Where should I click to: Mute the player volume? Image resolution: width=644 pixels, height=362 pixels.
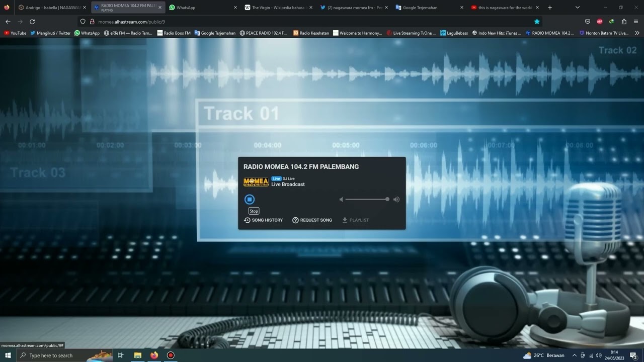341,200
